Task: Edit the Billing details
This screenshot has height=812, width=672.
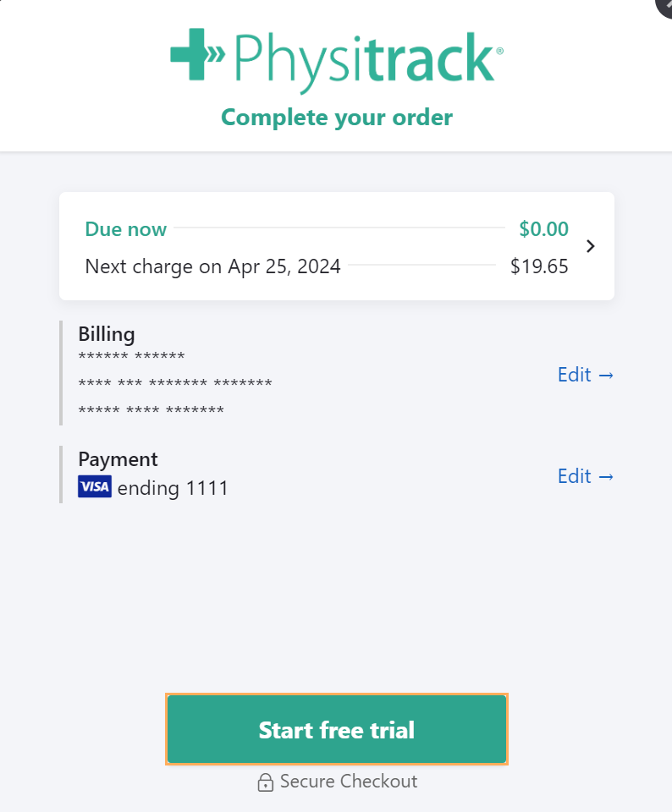Action: (x=586, y=375)
